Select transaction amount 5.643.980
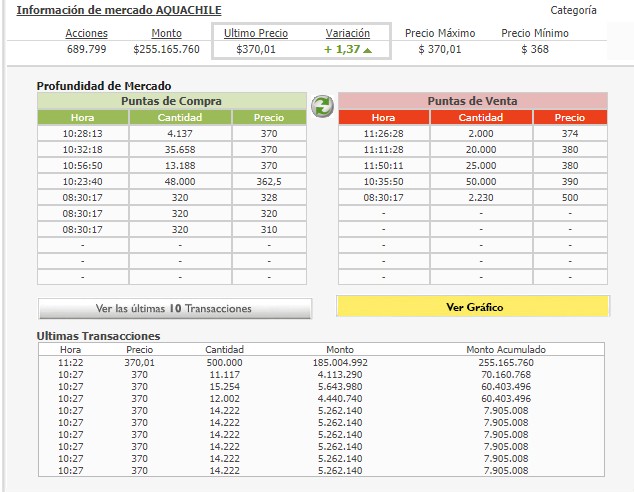Image resolution: width=634 pixels, height=492 pixels. point(340,386)
